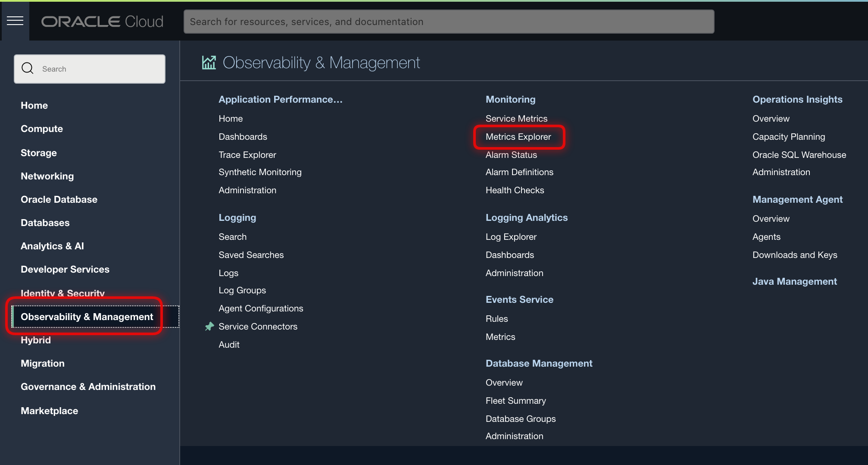Open Trace Explorer under Application Performance

(x=247, y=154)
